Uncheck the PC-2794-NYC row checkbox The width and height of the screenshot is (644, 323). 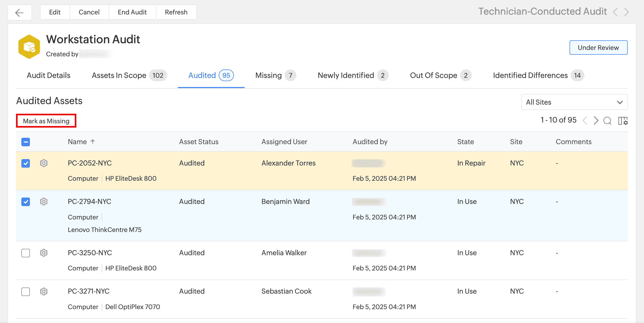[x=26, y=202]
